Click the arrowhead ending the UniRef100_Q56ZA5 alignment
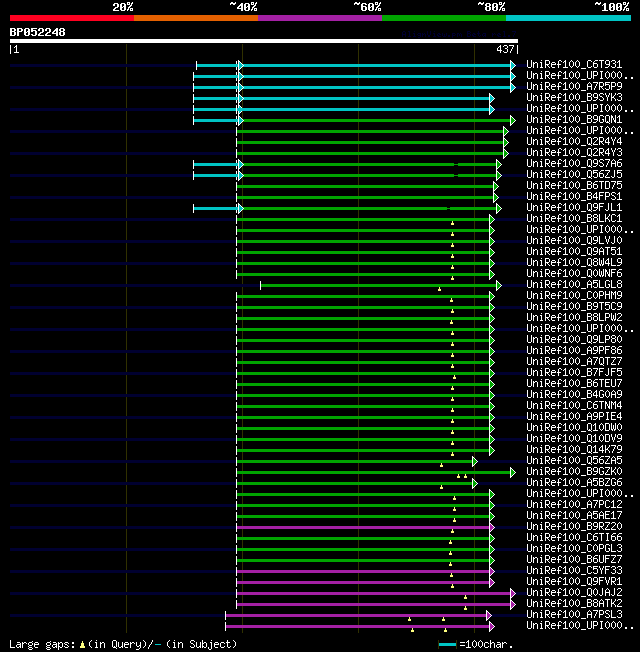 point(475,462)
